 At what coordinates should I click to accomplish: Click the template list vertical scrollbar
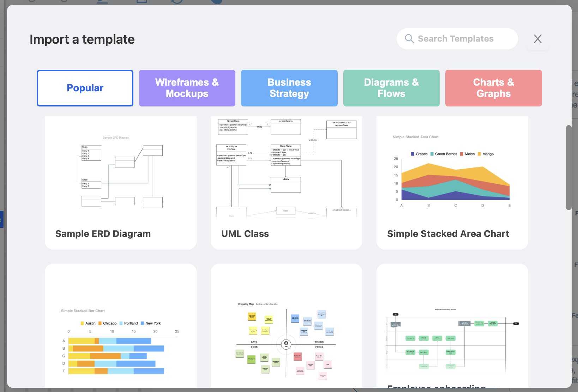click(568, 167)
